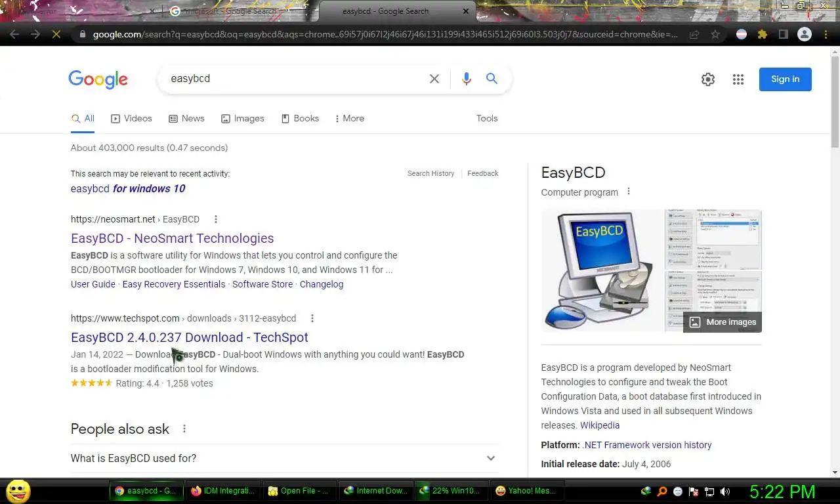
Task: Open the IDM icon in the system tray
Action: pyautogui.click(x=646, y=491)
